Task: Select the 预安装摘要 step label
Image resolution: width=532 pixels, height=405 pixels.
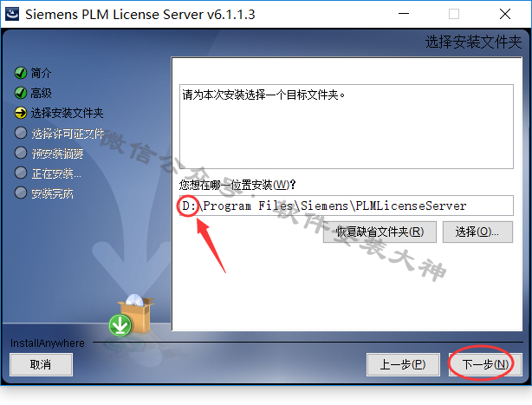Action: (x=57, y=154)
